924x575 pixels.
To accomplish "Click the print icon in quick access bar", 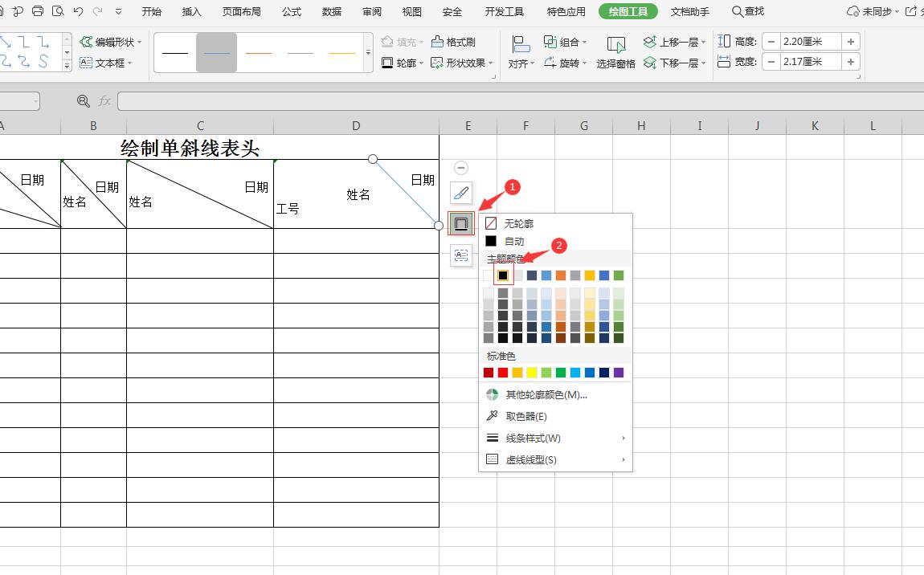I will click(x=37, y=11).
